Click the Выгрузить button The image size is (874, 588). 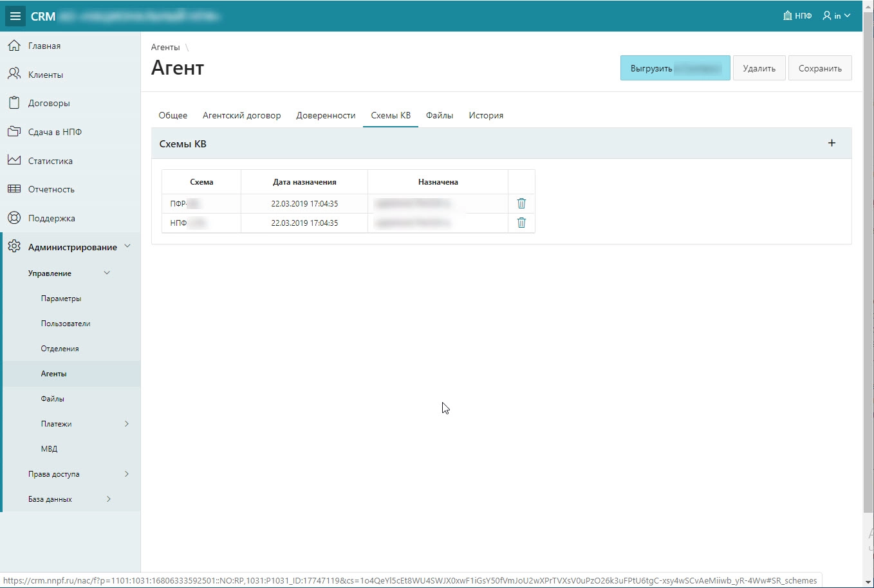pos(675,68)
